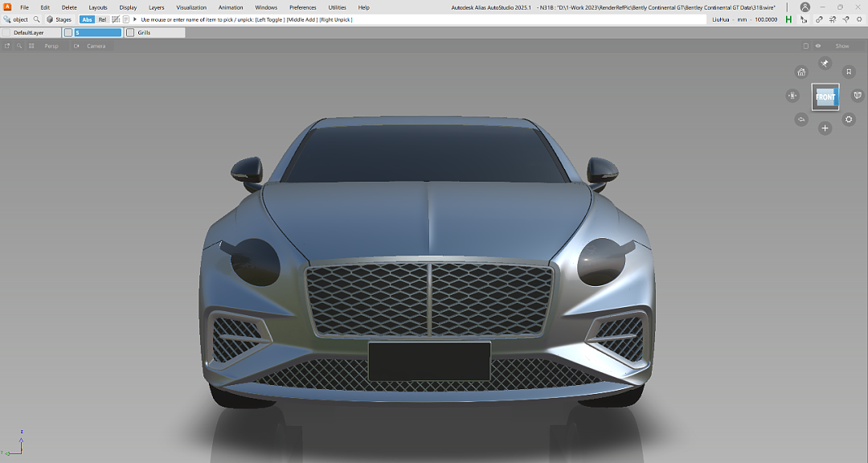Image resolution: width=868 pixels, height=463 pixels.
Task: Open the Delete menu
Action: coord(69,8)
